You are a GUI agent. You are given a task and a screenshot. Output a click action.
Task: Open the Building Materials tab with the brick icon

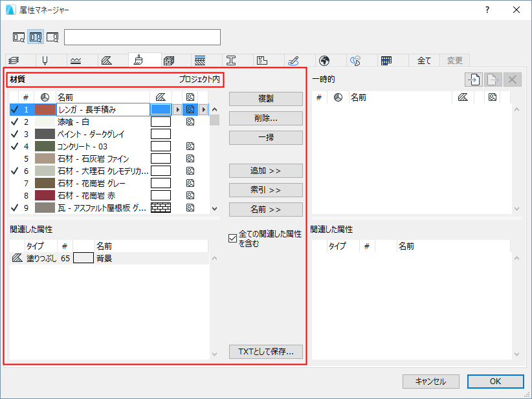169,61
